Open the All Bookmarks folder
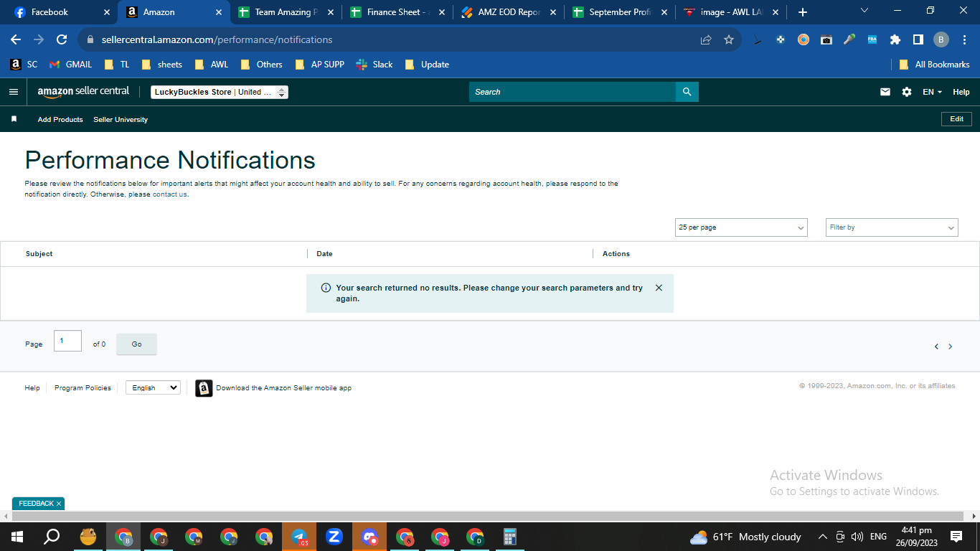This screenshot has height=551, width=980. pos(934,65)
